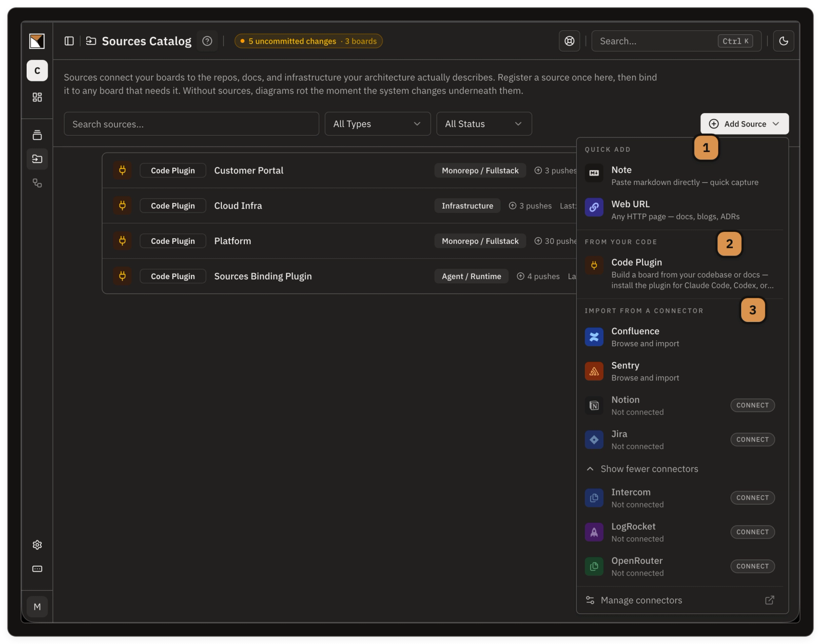Connect Notion

(752, 405)
